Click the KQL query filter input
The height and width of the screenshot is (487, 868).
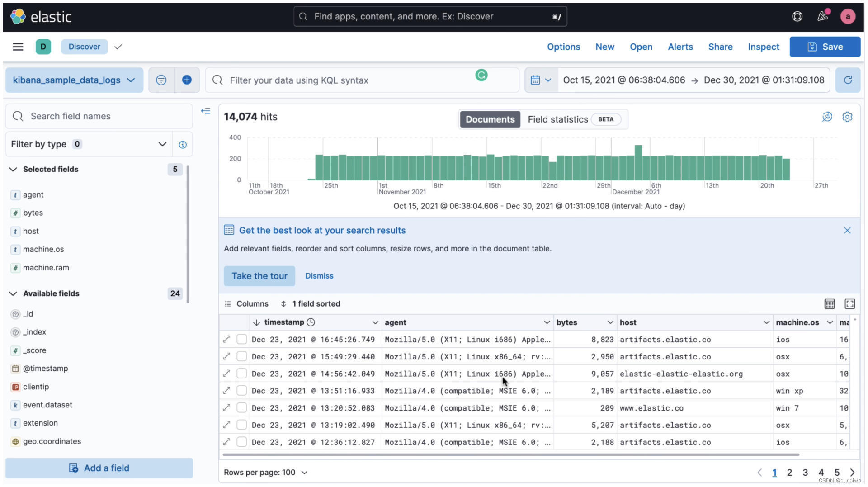[x=348, y=80]
